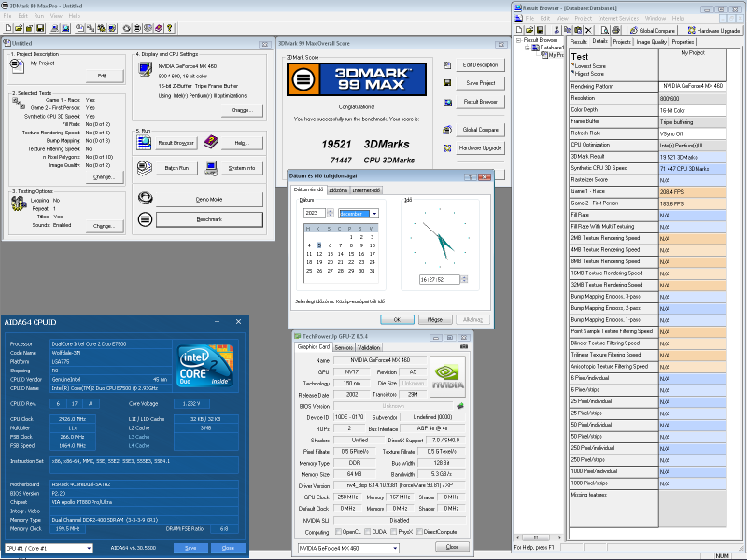The image size is (747, 560).
Task: Click yellow question mark help icon in 3DMark toolbar
Action: click(x=170, y=28)
